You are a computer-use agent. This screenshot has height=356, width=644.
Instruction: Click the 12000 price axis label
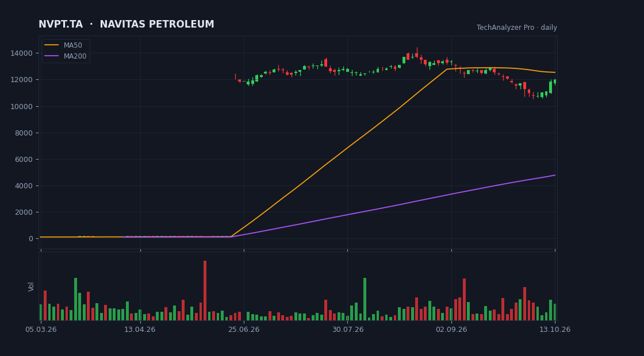(x=22, y=80)
